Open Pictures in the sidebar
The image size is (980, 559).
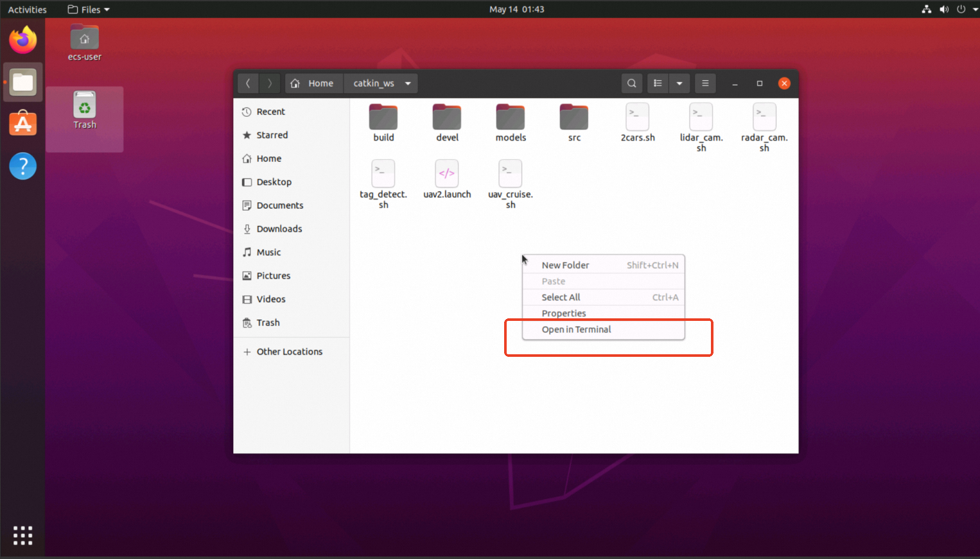[292, 275]
